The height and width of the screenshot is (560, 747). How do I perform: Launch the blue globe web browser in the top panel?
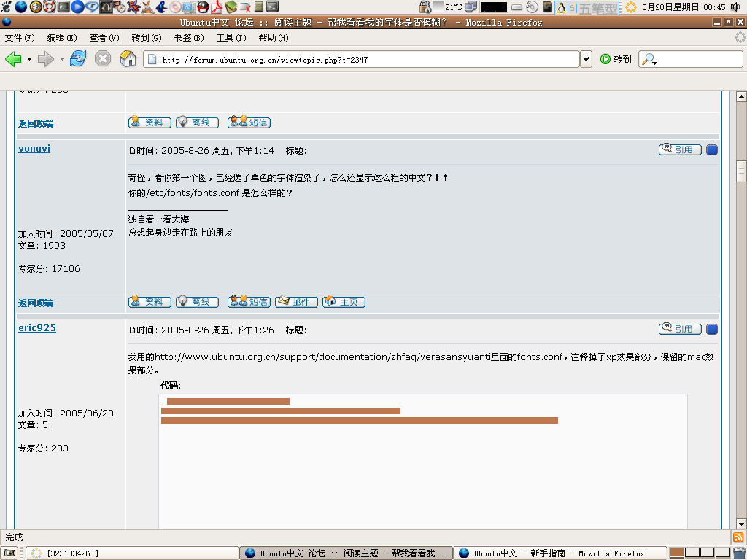21,7
